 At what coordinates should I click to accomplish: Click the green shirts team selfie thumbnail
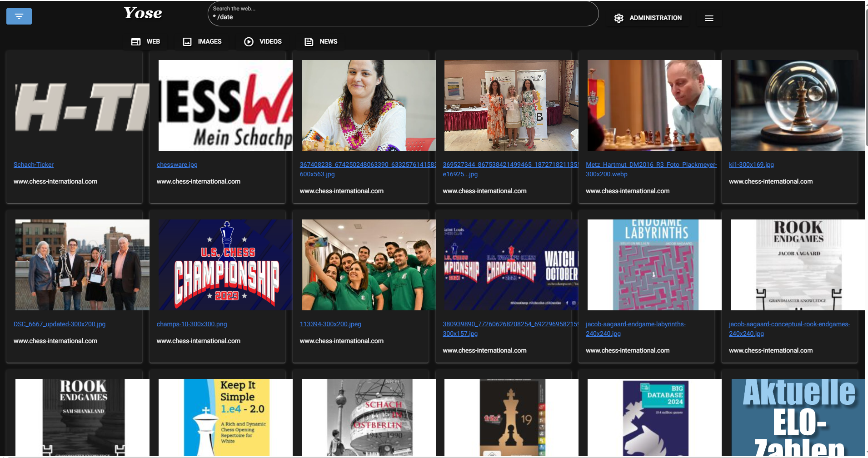369,265
